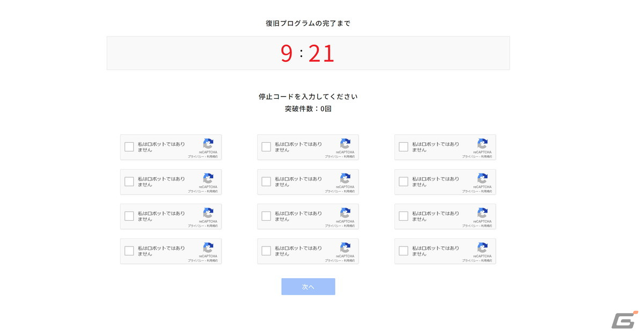Open プライバシー link in top-middle reCAPTCHA widget
The image size is (644, 334).
click(x=332, y=157)
